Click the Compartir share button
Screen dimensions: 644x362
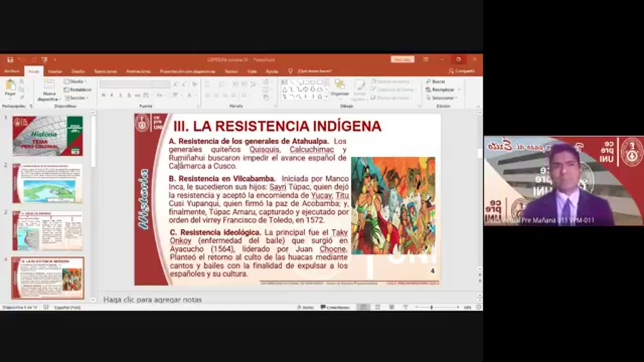462,71
